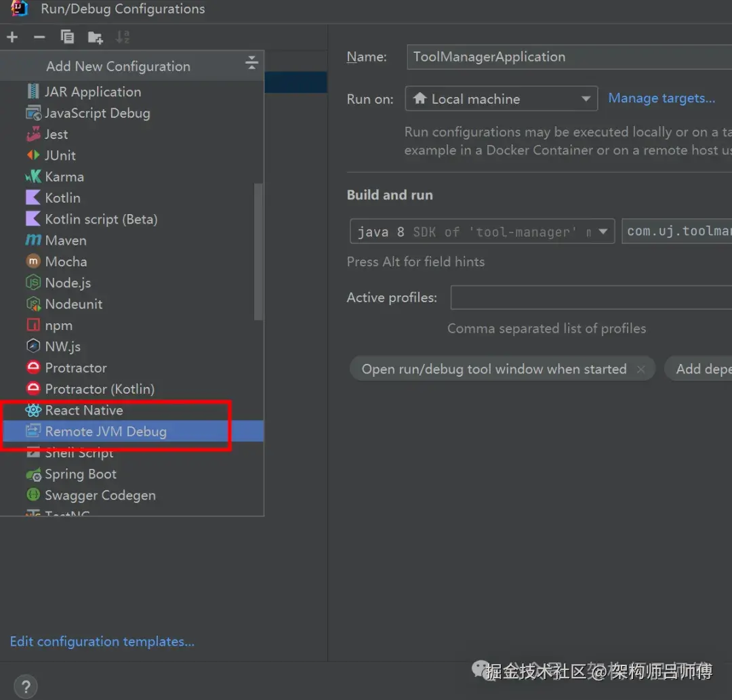
Task: Click the Kotlin script (Beta) label
Action: coord(101,219)
